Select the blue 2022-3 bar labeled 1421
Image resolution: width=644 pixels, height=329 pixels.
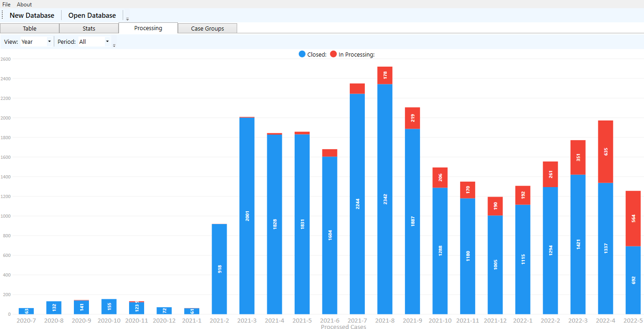pyautogui.click(x=578, y=244)
